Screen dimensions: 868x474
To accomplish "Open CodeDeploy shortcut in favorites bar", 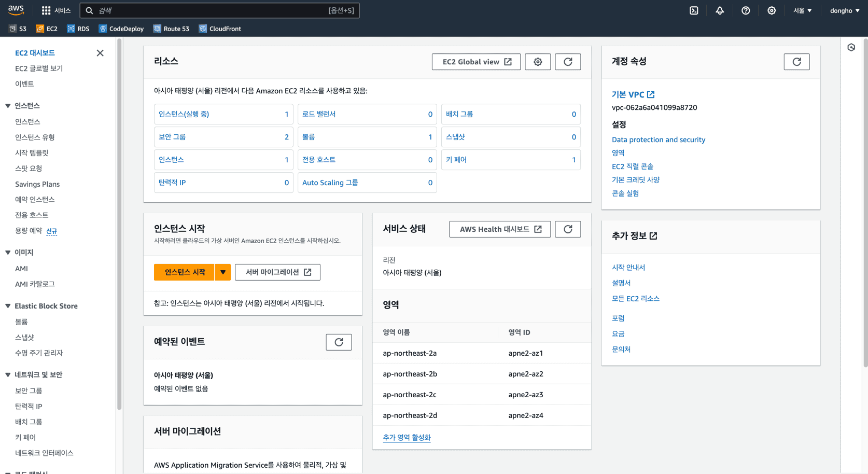I will click(121, 29).
